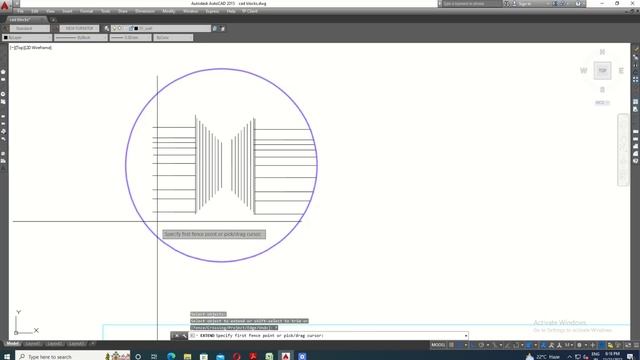Open Layer Properties Manager icon
This screenshot has width=640, height=360.
pyautogui.click(x=107, y=29)
